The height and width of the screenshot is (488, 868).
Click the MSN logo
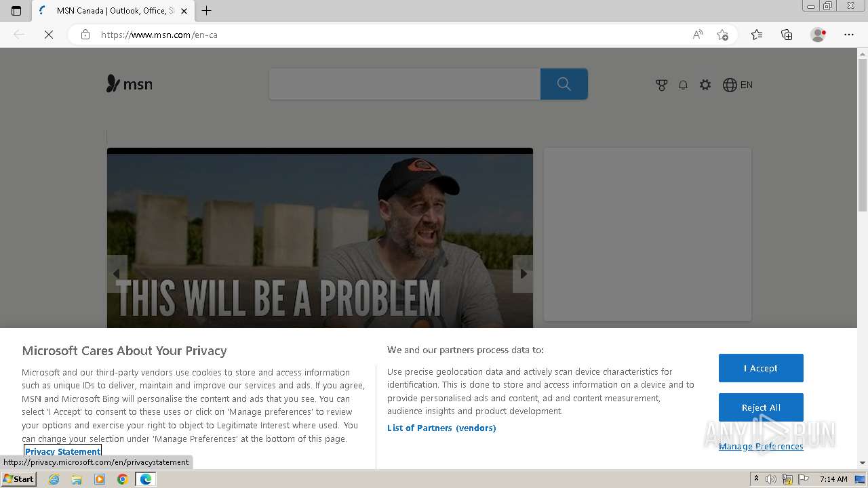(x=130, y=84)
